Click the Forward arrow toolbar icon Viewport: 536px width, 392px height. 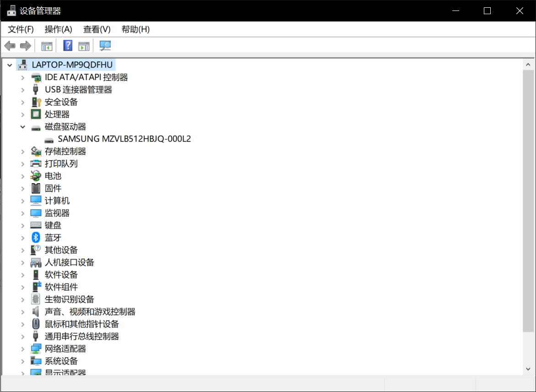pos(26,45)
